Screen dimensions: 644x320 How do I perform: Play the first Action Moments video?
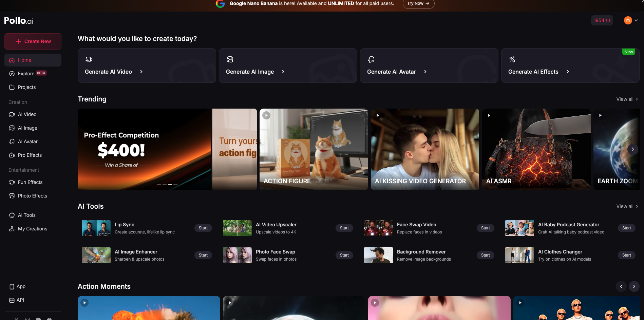pyautogui.click(x=84, y=303)
